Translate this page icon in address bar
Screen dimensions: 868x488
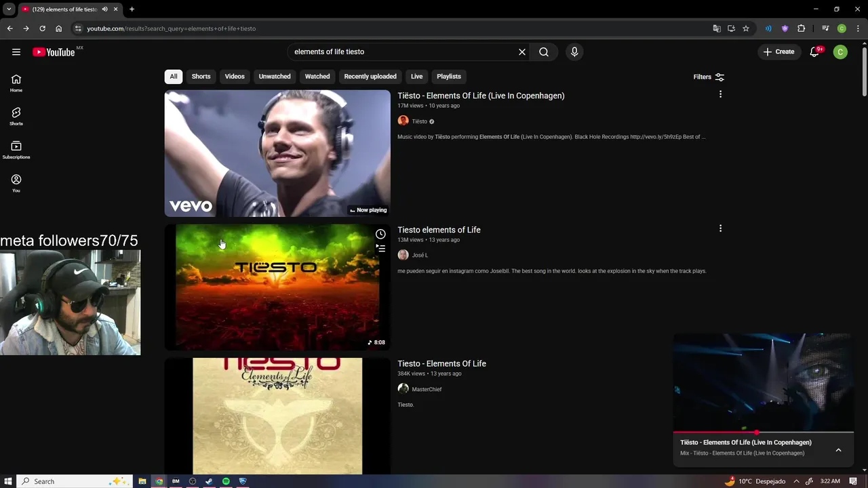(717, 28)
